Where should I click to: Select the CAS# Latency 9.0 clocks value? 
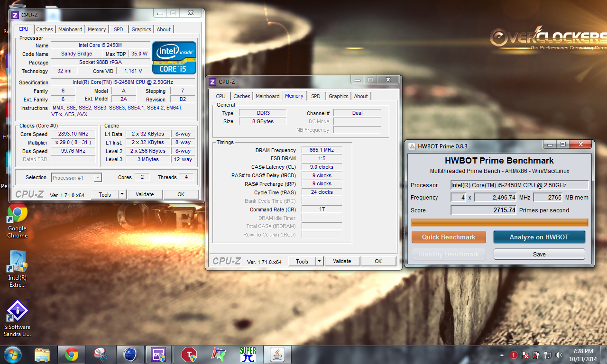[322, 167]
